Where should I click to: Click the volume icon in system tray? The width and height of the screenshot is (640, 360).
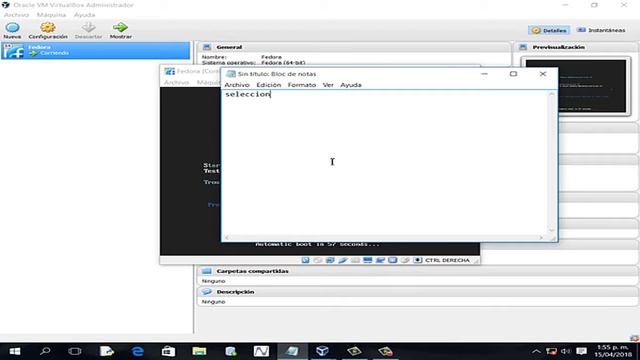(565, 351)
